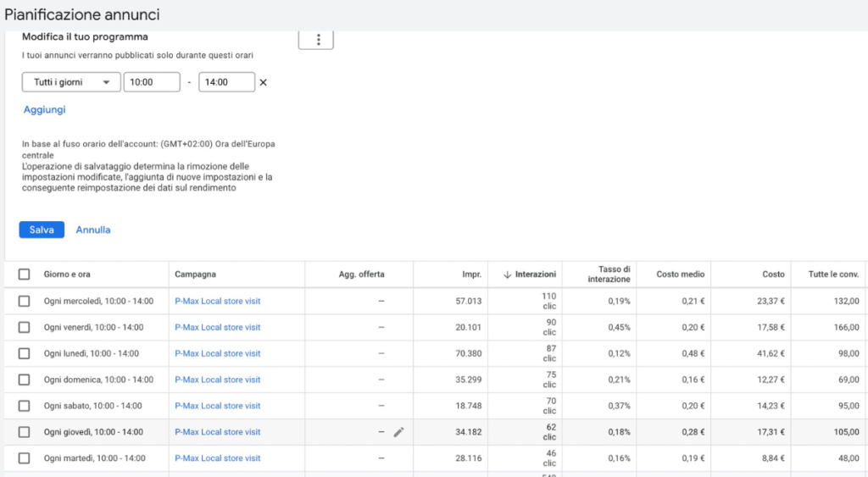Tick the Ogni sabato row checkbox

[x=24, y=406]
